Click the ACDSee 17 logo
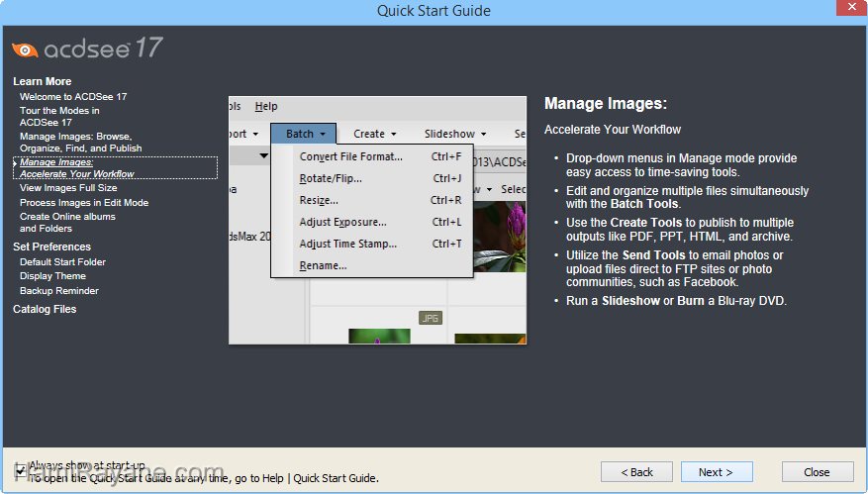 (x=87, y=49)
